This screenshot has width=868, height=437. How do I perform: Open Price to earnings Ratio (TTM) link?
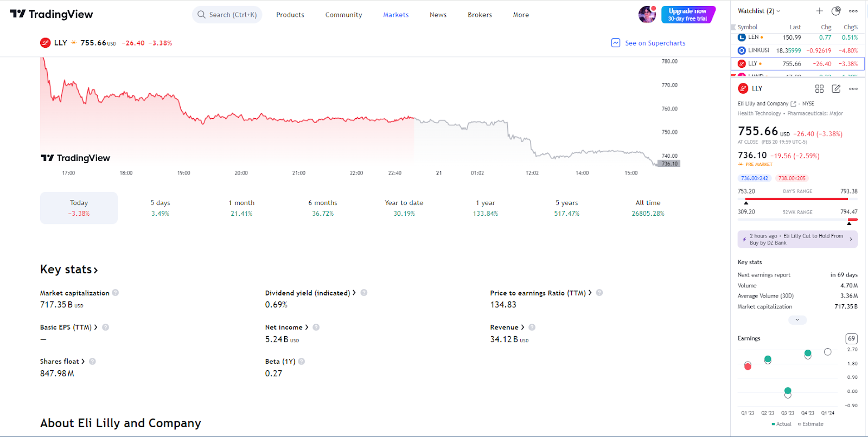pyautogui.click(x=541, y=293)
